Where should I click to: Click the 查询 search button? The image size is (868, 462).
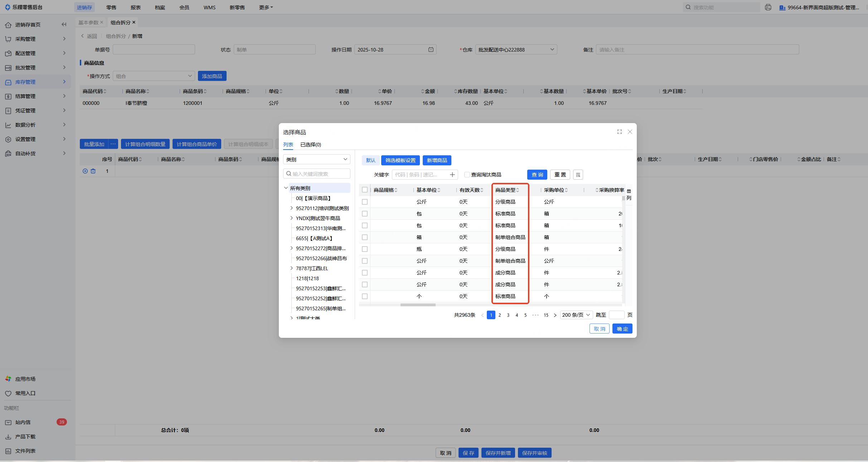537,175
